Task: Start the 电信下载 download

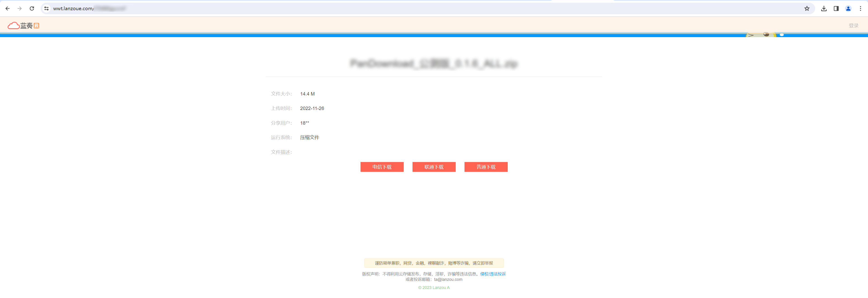Action: point(382,167)
